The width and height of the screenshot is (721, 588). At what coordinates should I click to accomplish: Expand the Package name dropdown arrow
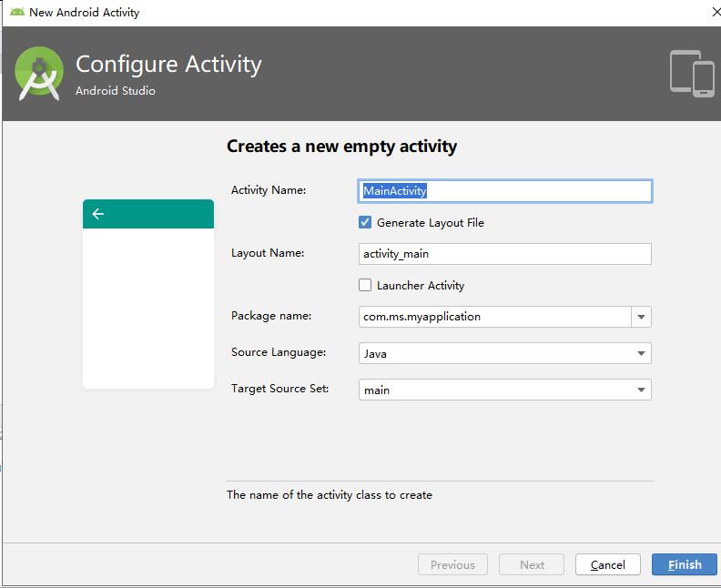point(642,317)
